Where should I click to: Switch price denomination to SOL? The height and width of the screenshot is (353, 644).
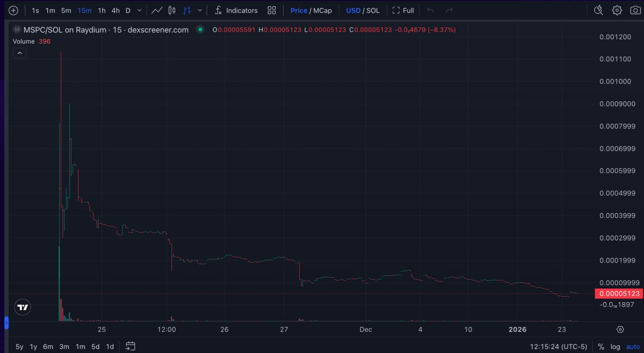[373, 10]
